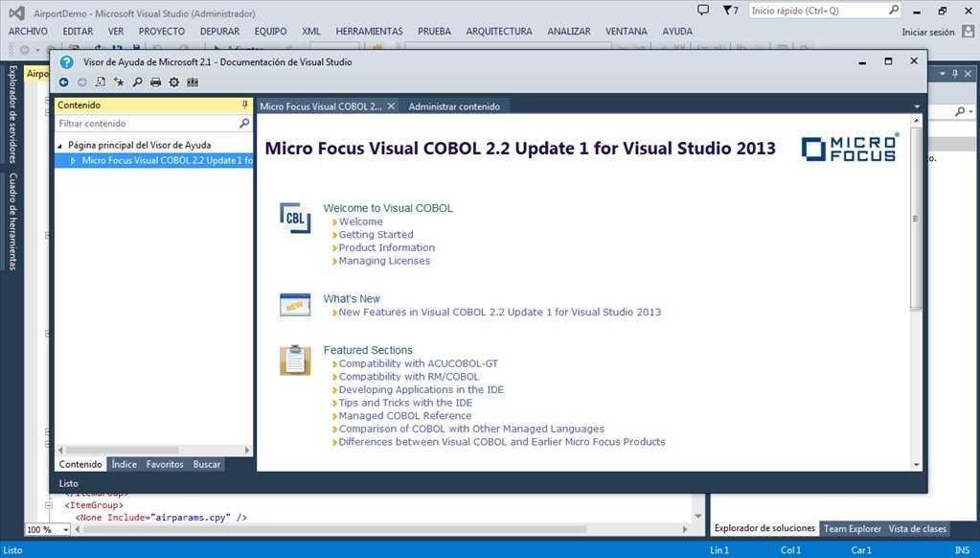Open the 100 % zoom dropdown in the editor
980x558 pixels.
coord(66,530)
